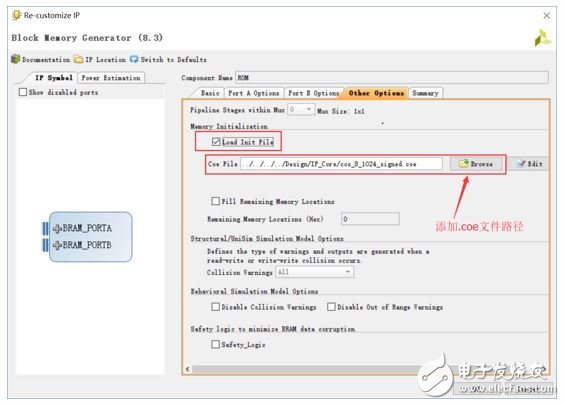Screen dimensions: 565x405
Task: Switch to the Port A Options tab
Action: 254,93
